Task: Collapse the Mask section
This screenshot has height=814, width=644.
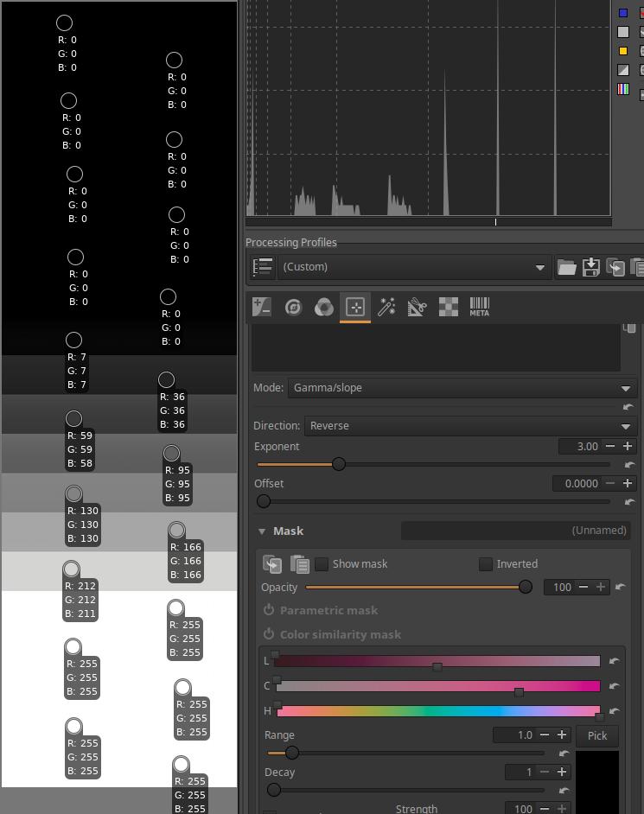Action: 262,531
